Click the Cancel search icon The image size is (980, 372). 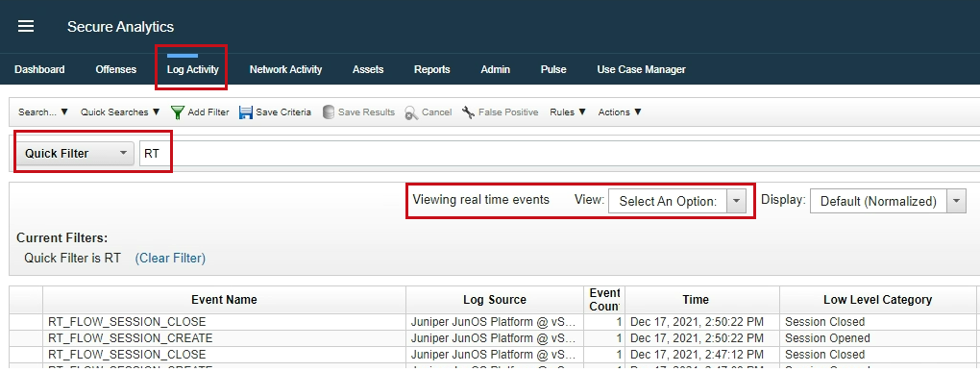[410, 113]
